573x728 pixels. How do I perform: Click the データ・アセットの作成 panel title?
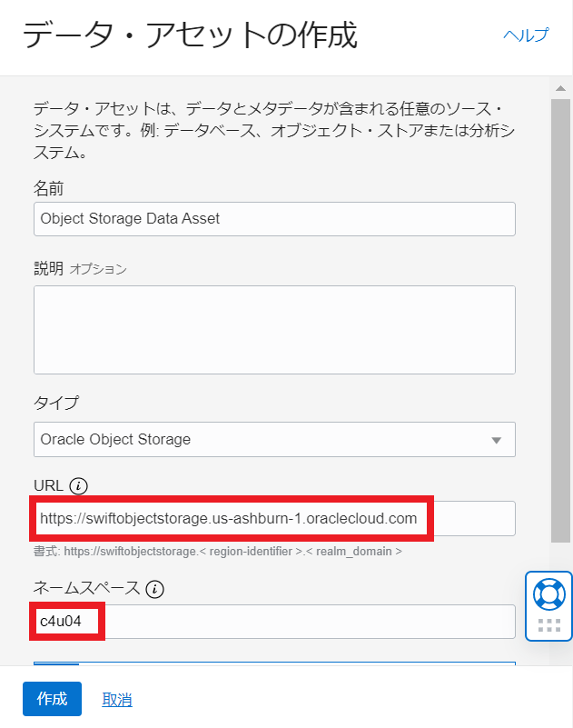(189, 35)
